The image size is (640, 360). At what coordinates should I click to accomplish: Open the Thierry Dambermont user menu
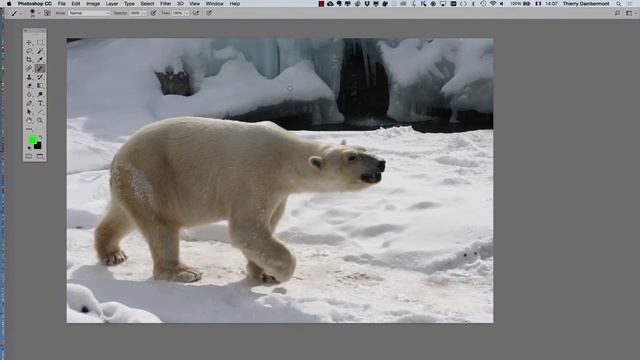coord(586,4)
